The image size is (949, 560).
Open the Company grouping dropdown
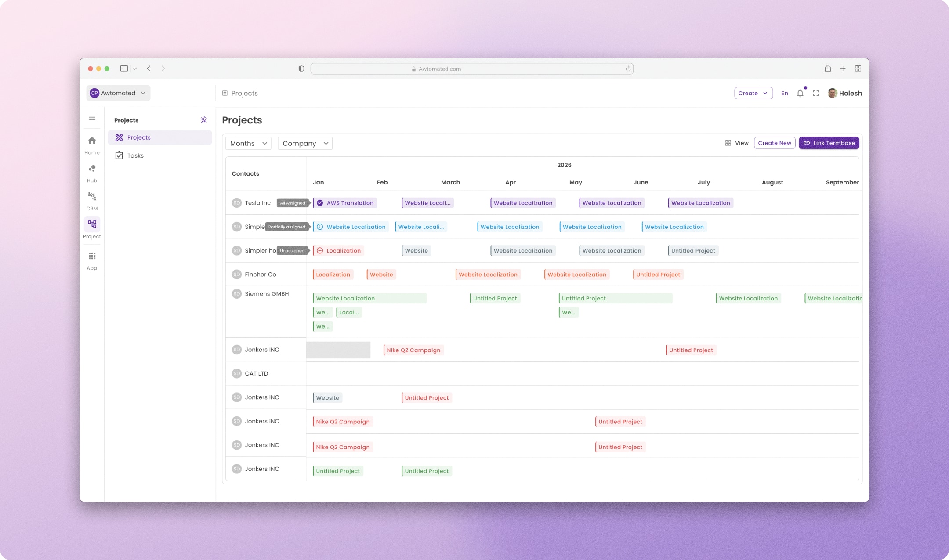coord(305,143)
